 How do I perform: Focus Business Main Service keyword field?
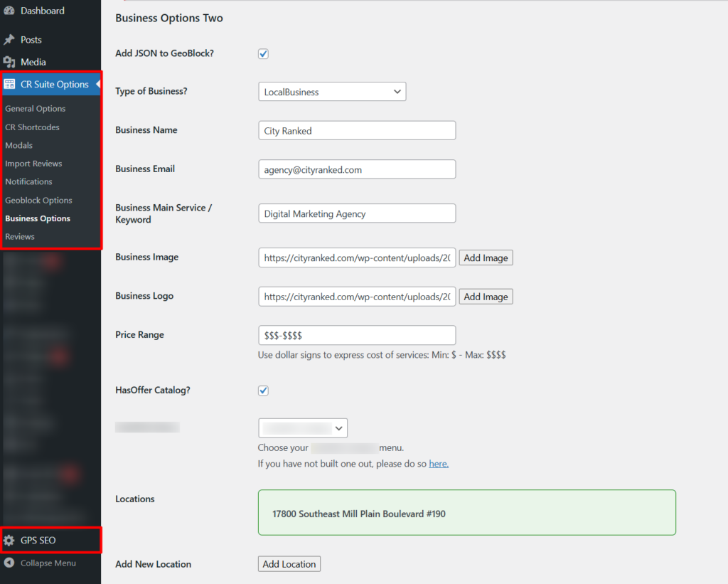pyautogui.click(x=357, y=213)
